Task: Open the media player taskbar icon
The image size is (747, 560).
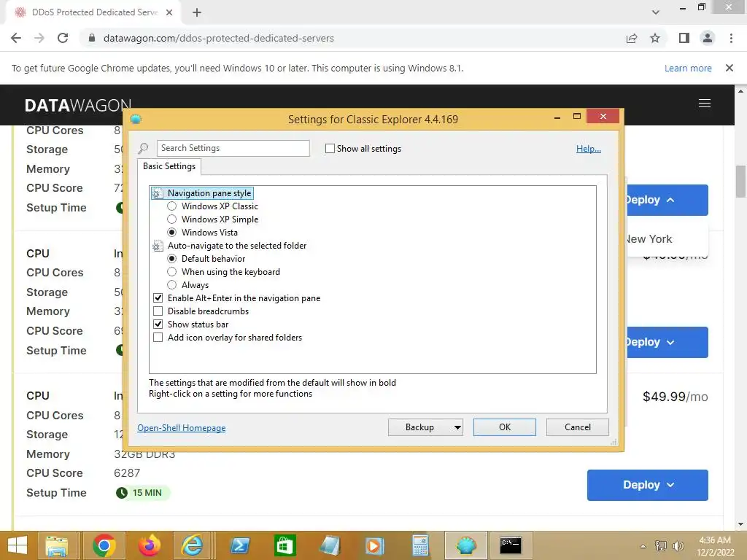Action: point(374,545)
